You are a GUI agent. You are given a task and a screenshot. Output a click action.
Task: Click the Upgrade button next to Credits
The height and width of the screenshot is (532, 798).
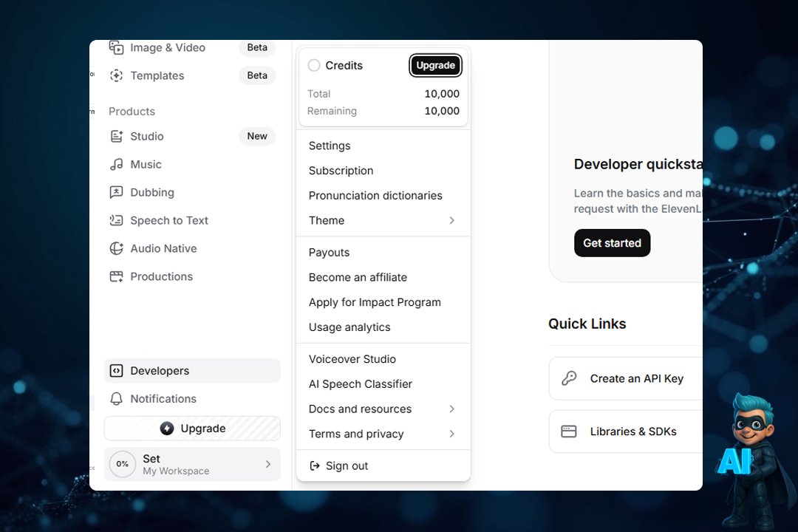[x=435, y=65]
